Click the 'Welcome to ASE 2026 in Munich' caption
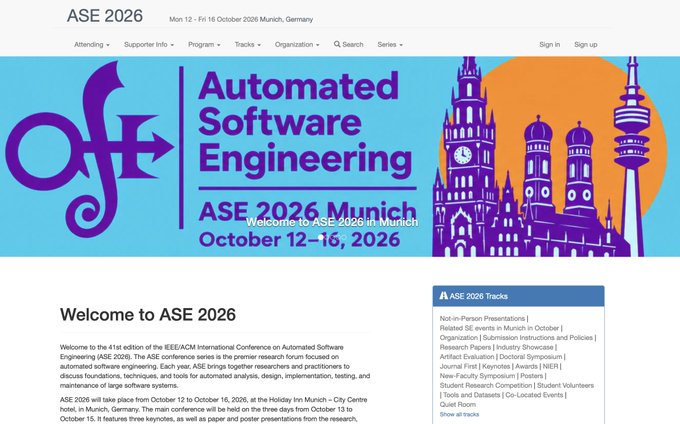This screenshot has height=424, width=680. coord(332,222)
